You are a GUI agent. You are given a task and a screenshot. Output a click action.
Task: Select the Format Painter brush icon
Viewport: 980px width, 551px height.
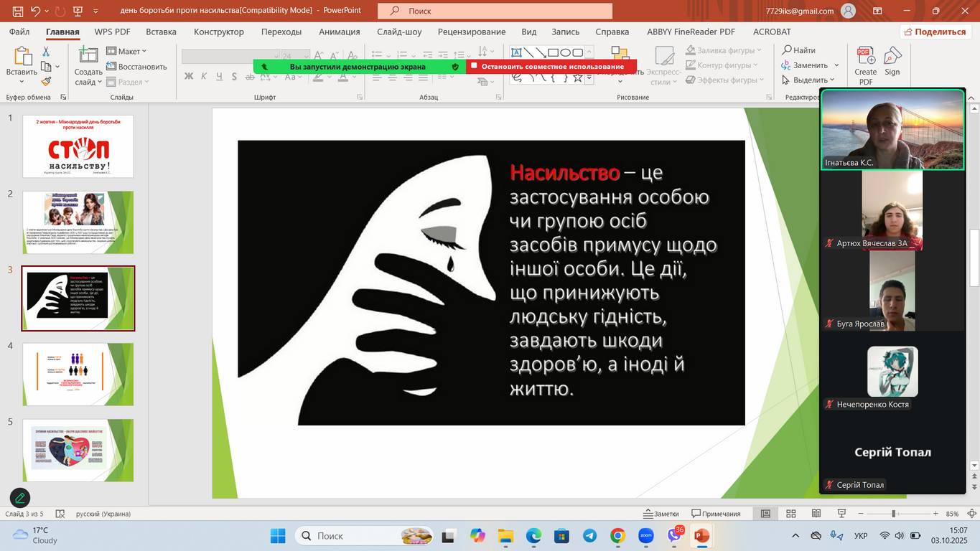click(x=46, y=82)
